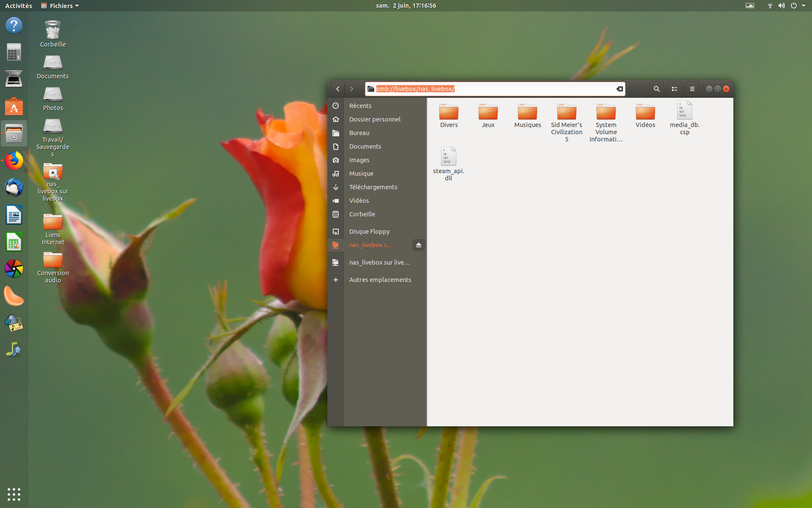
Task: Select the Musiques folder
Action: pyautogui.click(x=527, y=115)
